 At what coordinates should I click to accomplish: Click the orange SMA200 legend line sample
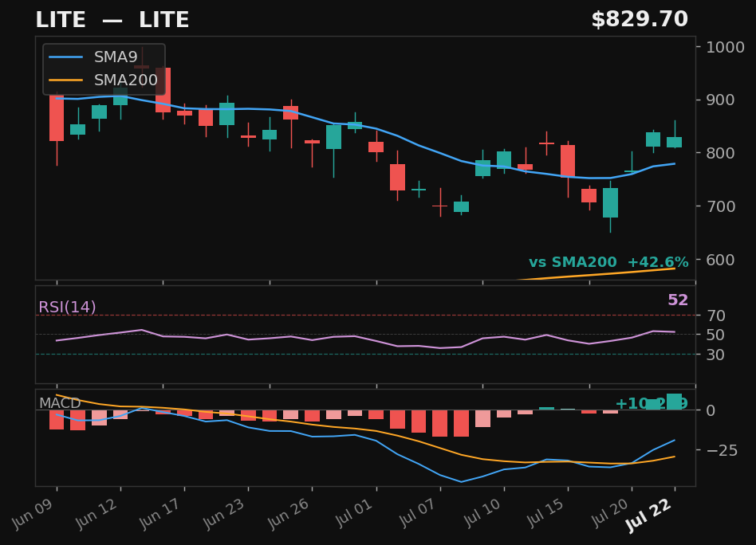[66, 80]
